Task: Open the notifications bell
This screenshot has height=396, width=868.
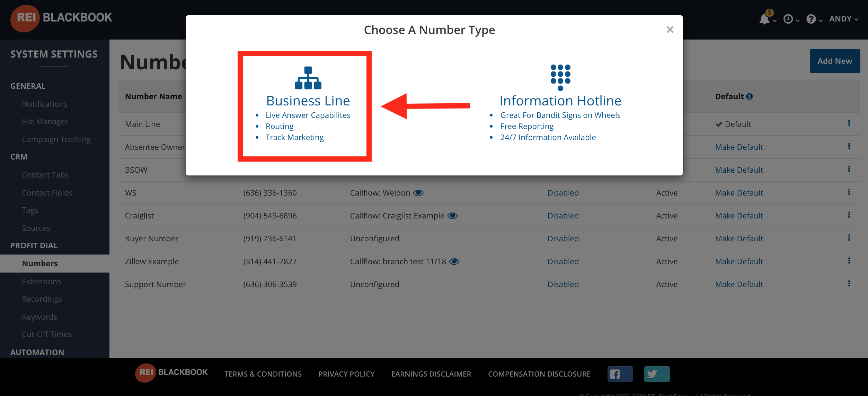Action: (764, 19)
